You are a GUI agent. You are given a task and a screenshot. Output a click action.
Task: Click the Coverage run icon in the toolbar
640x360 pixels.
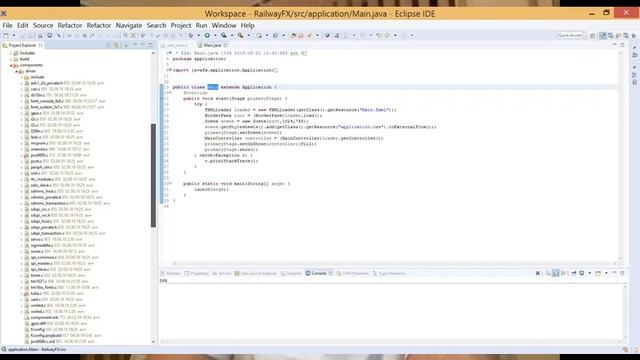click(224, 36)
